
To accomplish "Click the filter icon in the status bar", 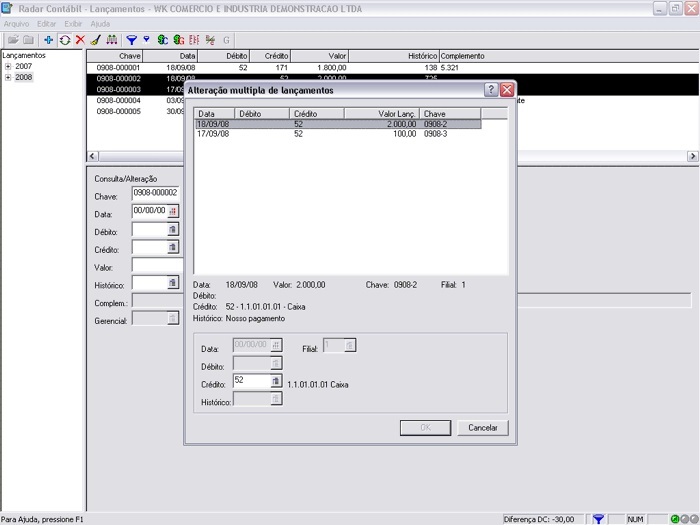I will pyautogui.click(x=598, y=519).
